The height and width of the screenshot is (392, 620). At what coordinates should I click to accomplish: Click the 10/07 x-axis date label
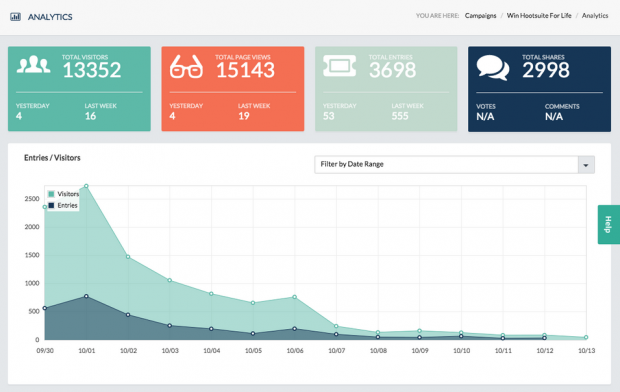click(x=336, y=350)
